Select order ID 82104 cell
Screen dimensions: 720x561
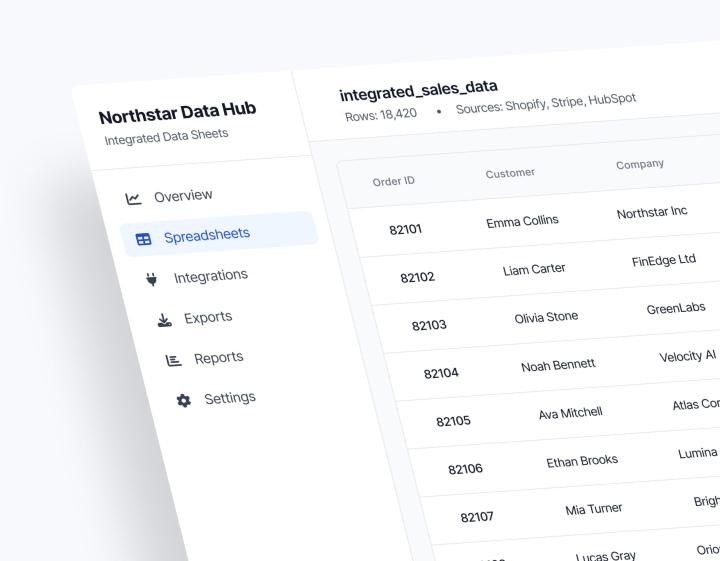(x=441, y=373)
